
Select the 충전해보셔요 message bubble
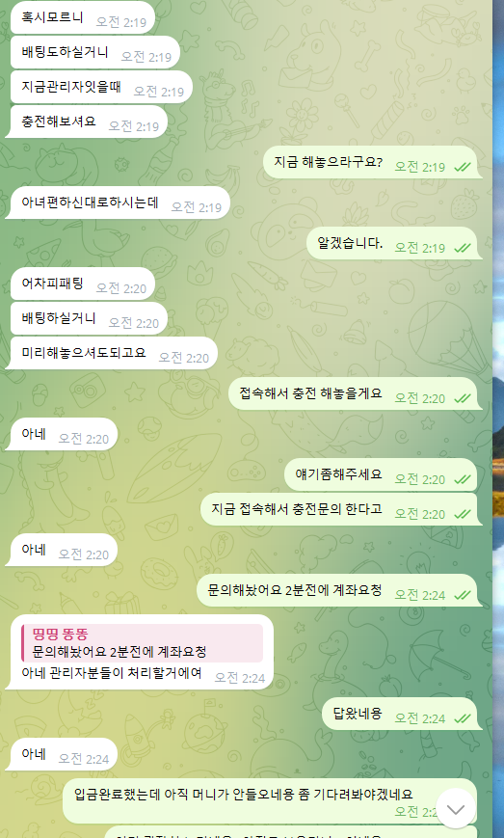tap(86, 122)
